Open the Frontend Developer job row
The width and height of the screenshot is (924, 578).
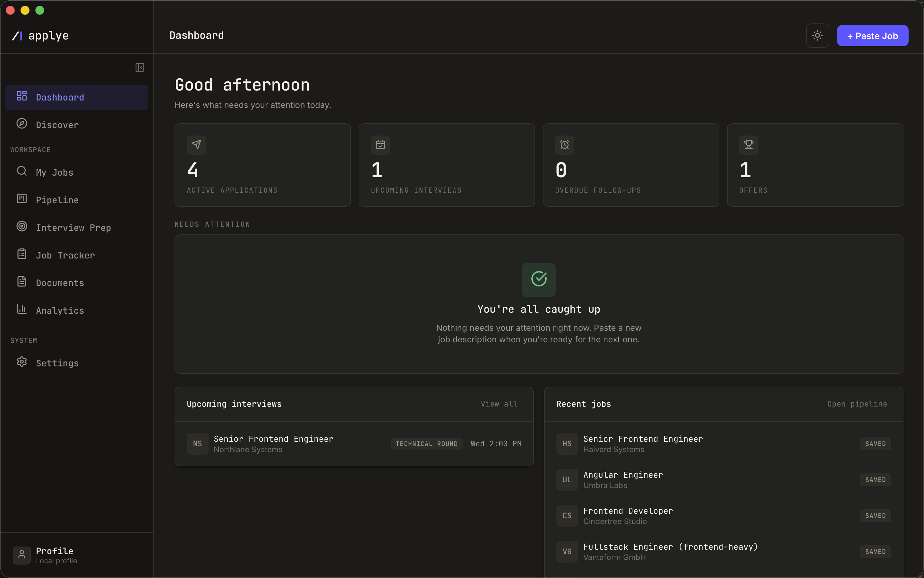723,515
